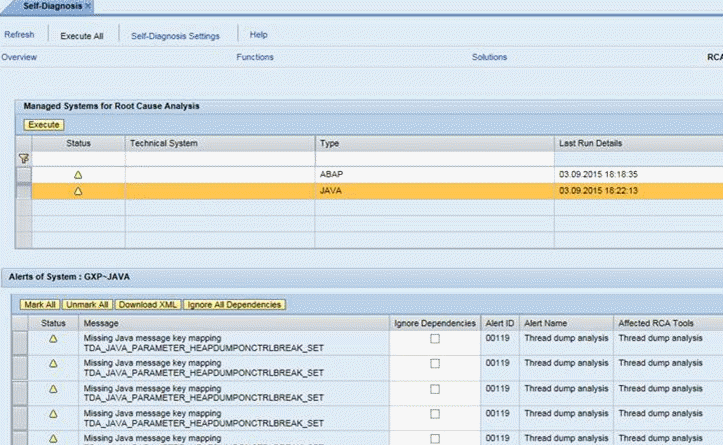This screenshot has height=445, width=723.
Task: Click the Alert ID column header
Action: [499, 323]
